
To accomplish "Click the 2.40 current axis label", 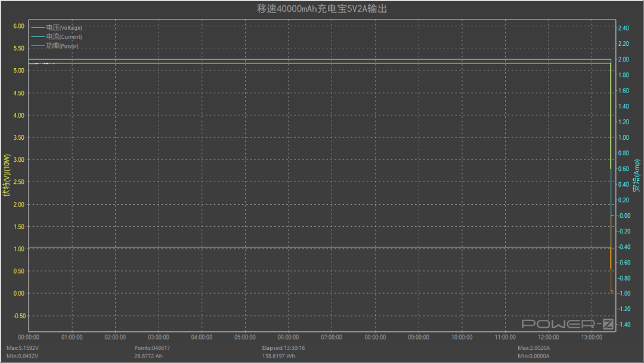I will [x=624, y=28].
